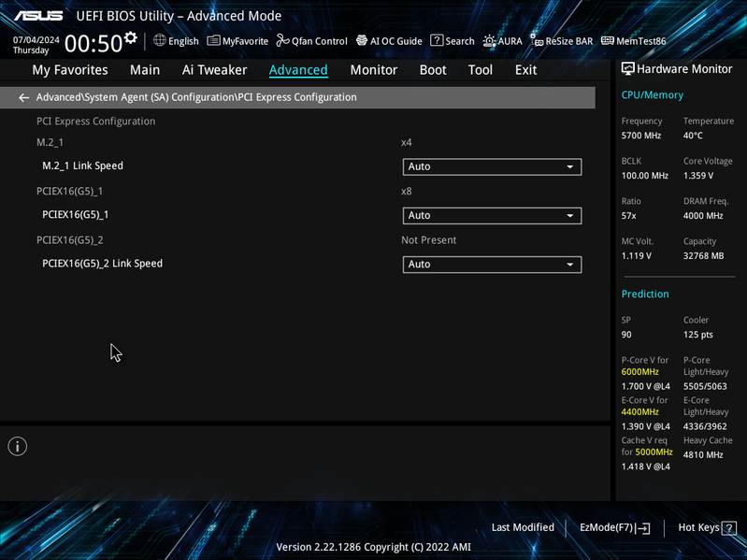Image resolution: width=747 pixels, height=560 pixels.
Task: Click the 1.359 V core voltage value
Action: (698, 176)
